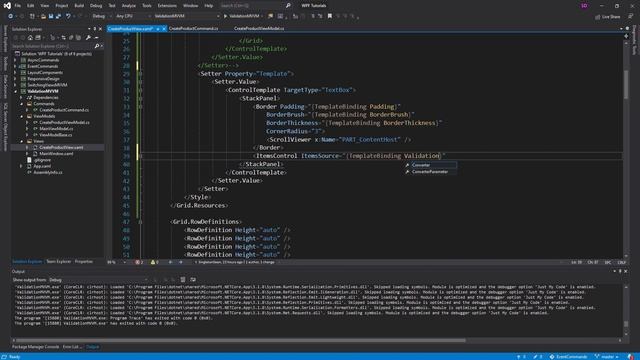Open the Error List tab
The height and width of the screenshot is (360, 640).
71,347
